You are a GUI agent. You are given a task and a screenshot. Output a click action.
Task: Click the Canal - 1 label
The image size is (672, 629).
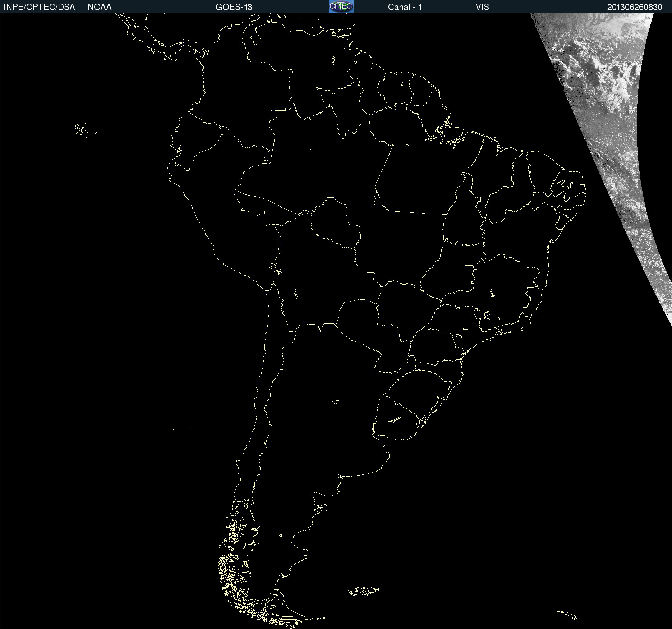405,7
